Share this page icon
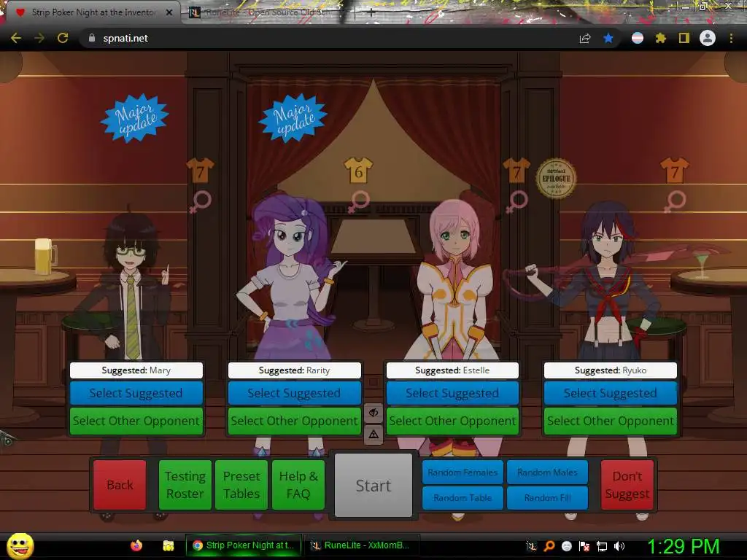The height and width of the screenshot is (560, 747). [584, 38]
